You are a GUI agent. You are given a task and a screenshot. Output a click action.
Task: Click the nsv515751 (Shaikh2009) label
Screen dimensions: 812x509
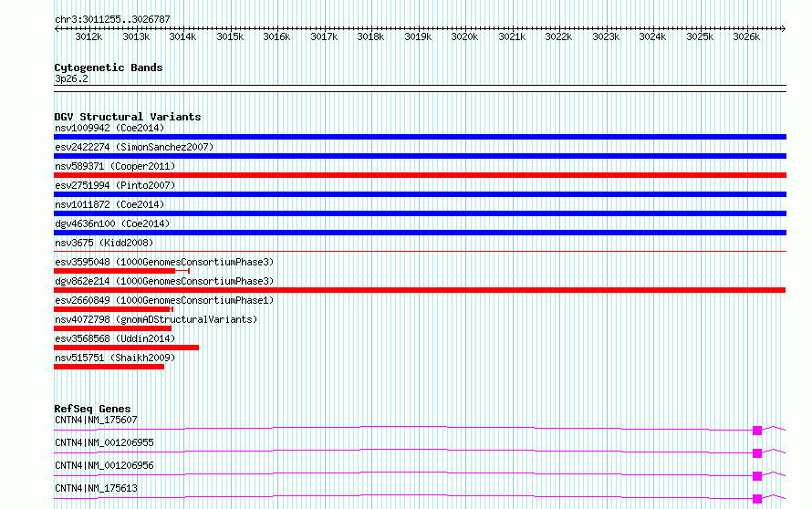[x=115, y=358]
